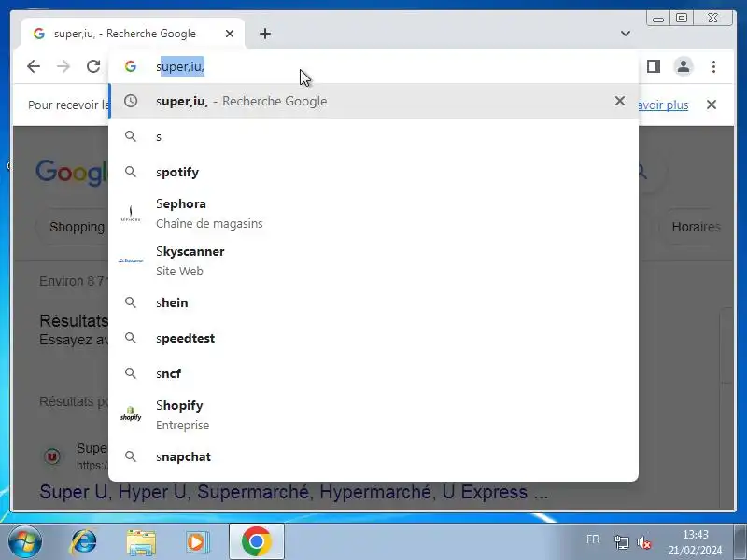This screenshot has width=747, height=560.
Task: Click the magnifier icon next to 'spotify'
Action: click(x=131, y=172)
